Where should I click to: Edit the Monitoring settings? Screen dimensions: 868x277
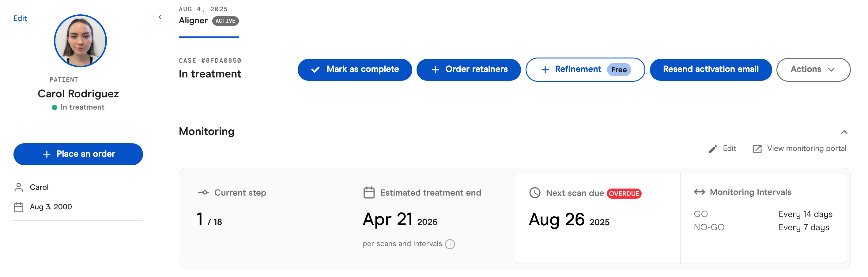click(x=723, y=149)
